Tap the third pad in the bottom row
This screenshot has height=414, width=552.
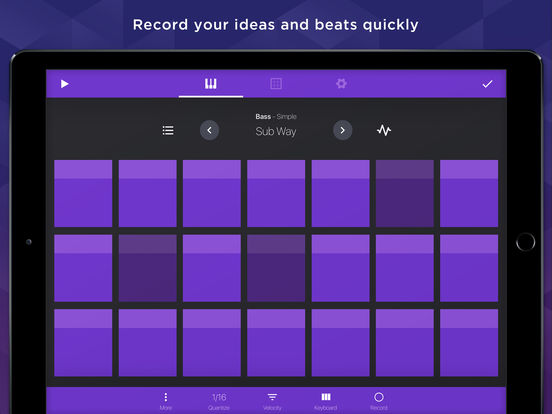tap(212, 343)
